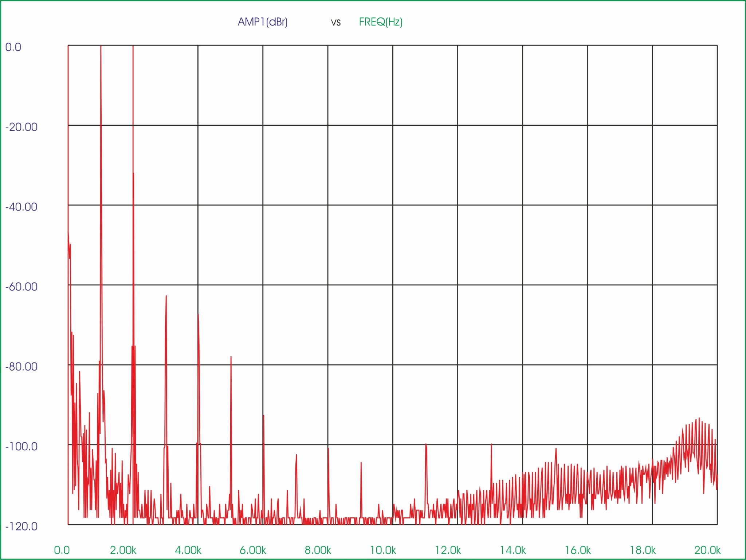This screenshot has height=560, width=746.
Task: Click the 14.0k frequency axis label
Action: point(513,550)
